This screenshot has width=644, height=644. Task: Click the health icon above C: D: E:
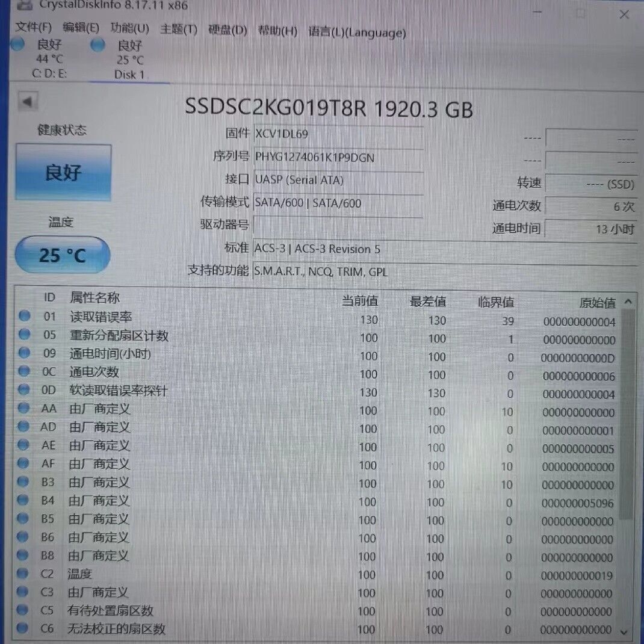[18, 43]
